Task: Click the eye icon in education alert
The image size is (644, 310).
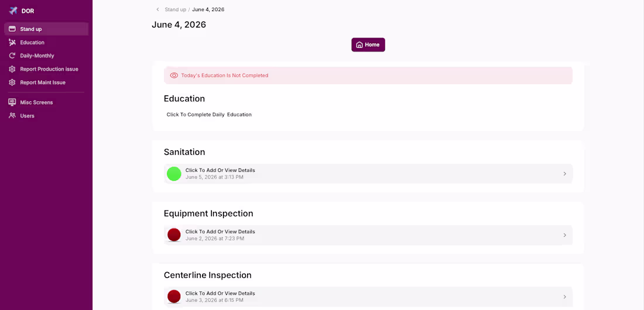Action: (x=174, y=75)
